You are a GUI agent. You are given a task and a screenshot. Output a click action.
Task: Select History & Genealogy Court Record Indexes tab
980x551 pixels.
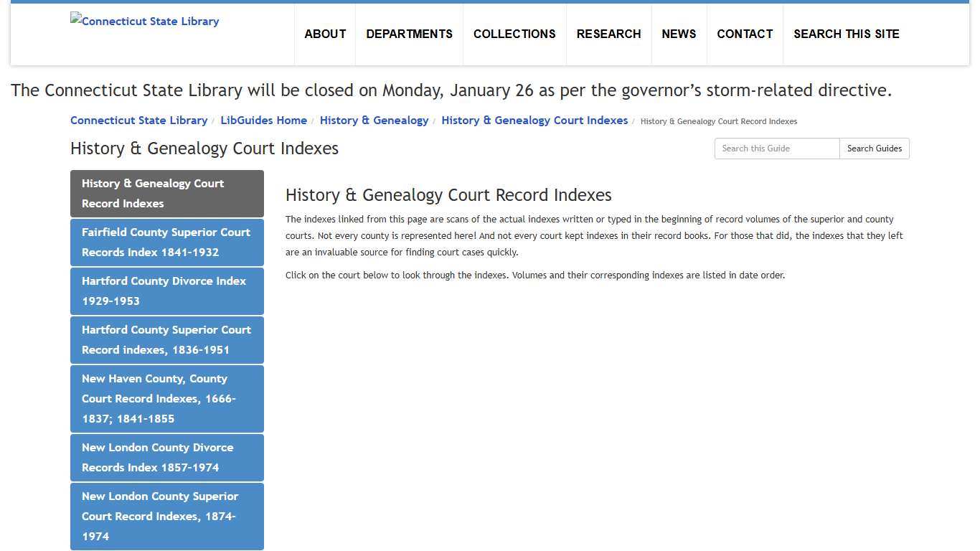pos(166,193)
